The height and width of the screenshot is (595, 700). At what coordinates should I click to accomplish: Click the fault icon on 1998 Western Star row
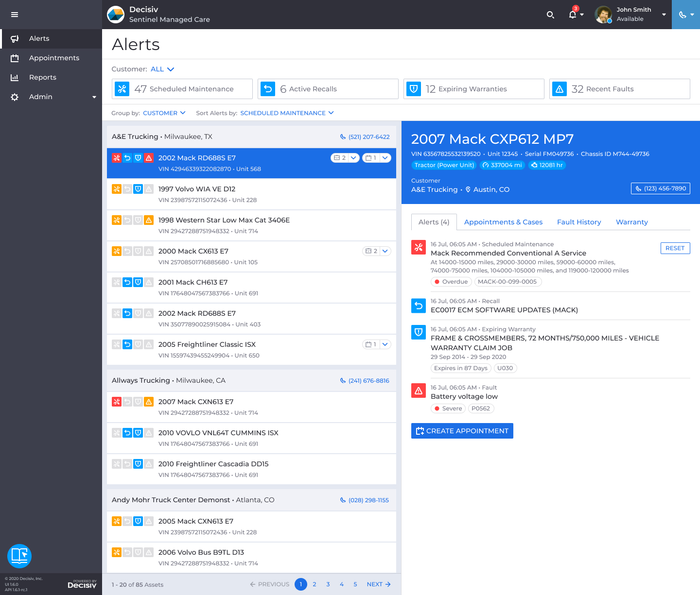click(149, 220)
